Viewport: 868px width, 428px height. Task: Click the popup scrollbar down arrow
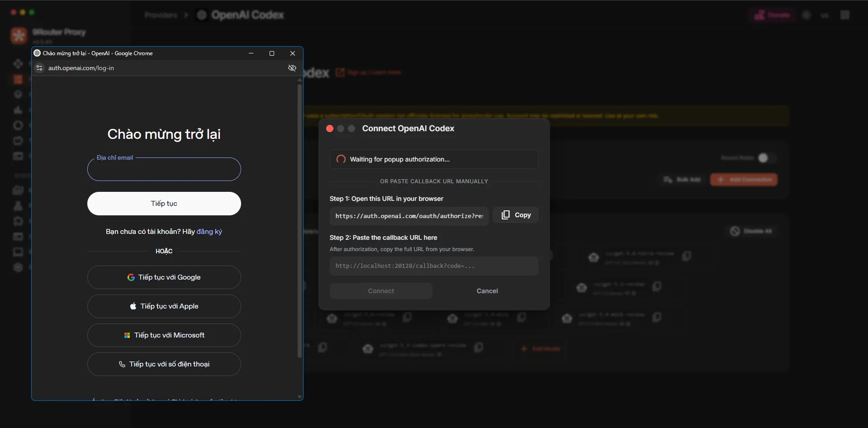tap(299, 397)
